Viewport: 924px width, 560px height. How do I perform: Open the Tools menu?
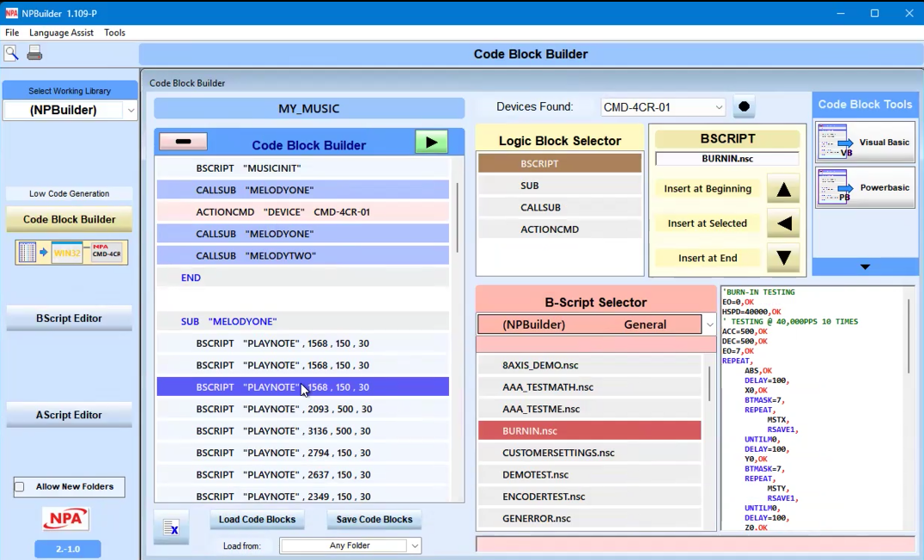[x=114, y=33]
